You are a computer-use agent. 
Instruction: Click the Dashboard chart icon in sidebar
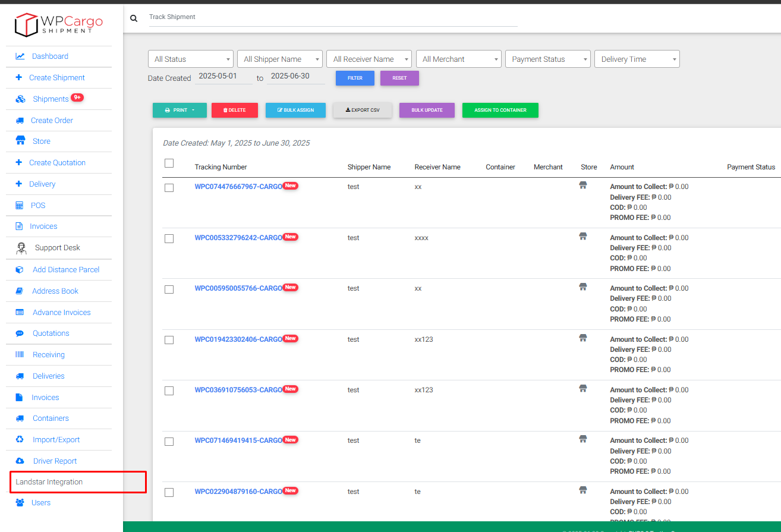[x=20, y=56]
